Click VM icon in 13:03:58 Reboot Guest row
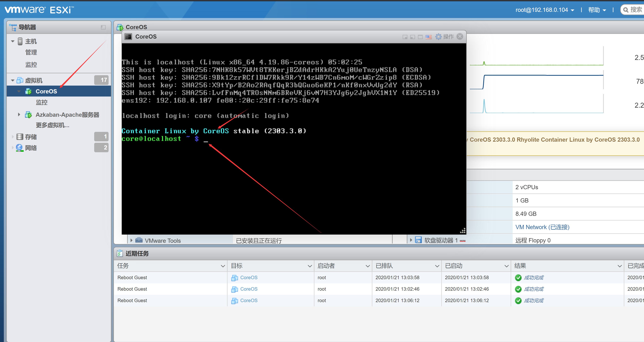Image resolution: width=644 pixels, height=342 pixels. pyautogui.click(x=234, y=278)
